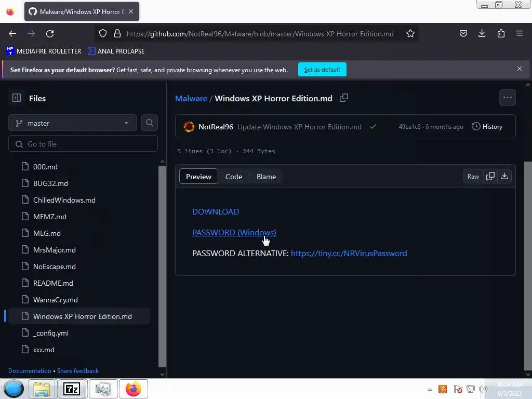This screenshot has width=532, height=399.
Task: Open the tracking protection shield icon
Action: [103, 34]
